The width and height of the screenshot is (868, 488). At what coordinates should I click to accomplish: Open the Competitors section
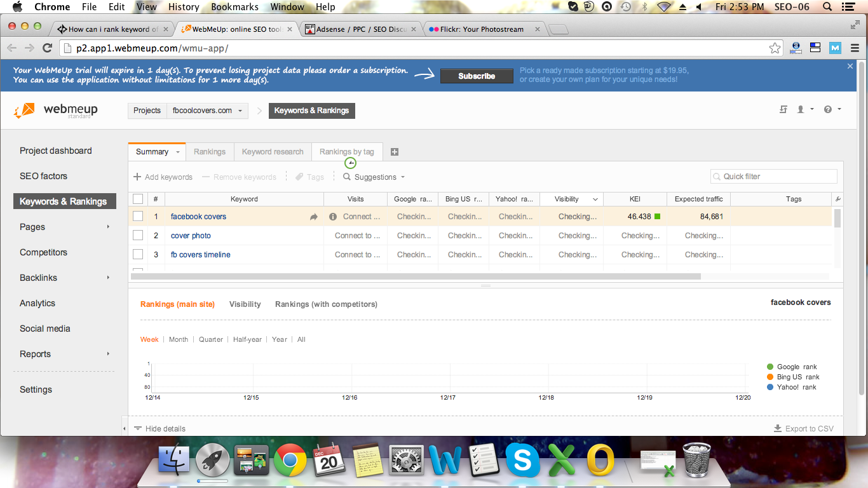coord(43,252)
